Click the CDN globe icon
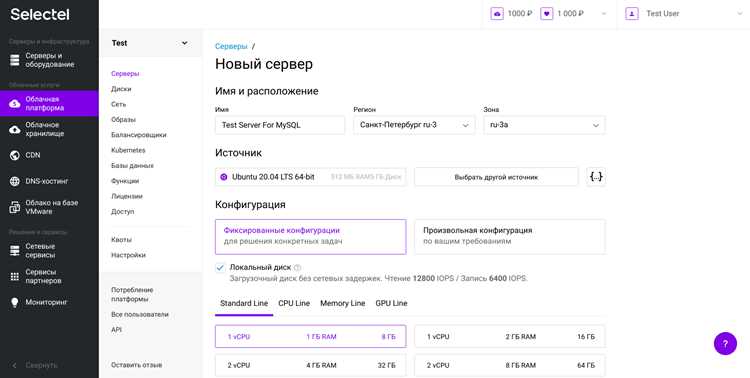750x378 pixels. click(15, 155)
